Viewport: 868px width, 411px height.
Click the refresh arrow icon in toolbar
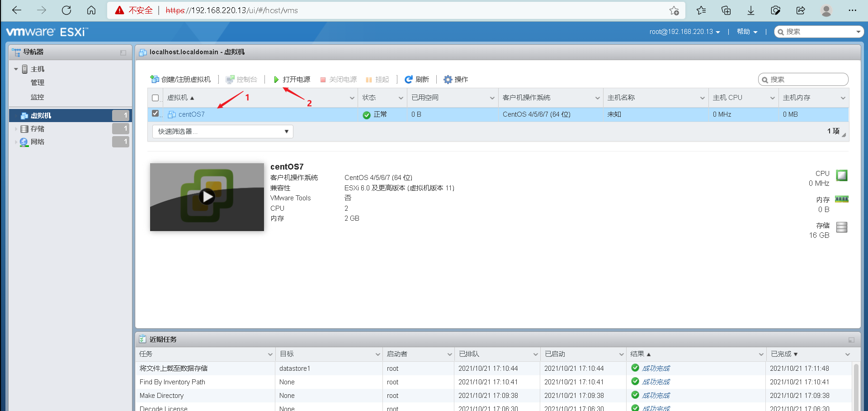tap(409, 80)
